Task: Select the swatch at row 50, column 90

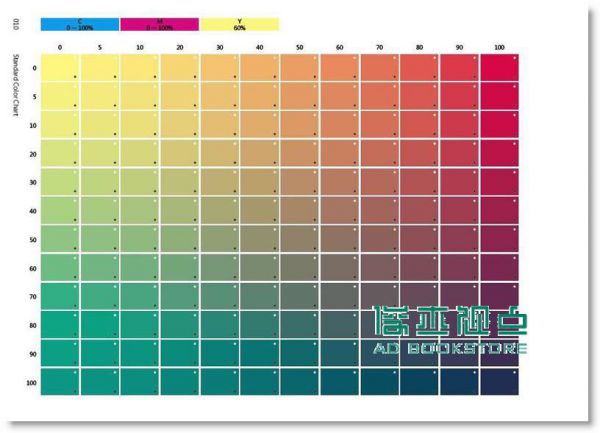Action: (459, 239)
